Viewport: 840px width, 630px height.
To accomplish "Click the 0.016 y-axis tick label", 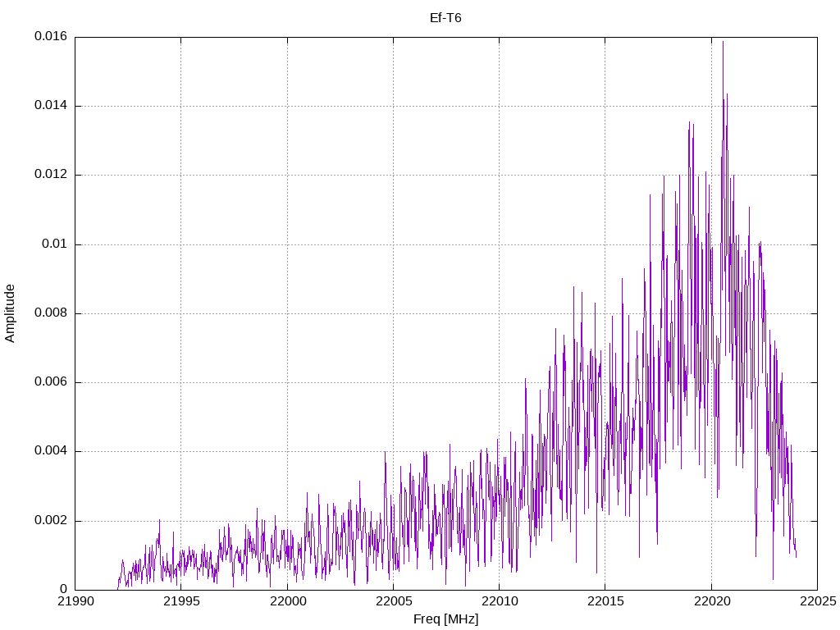I will (x=51, y=36).
